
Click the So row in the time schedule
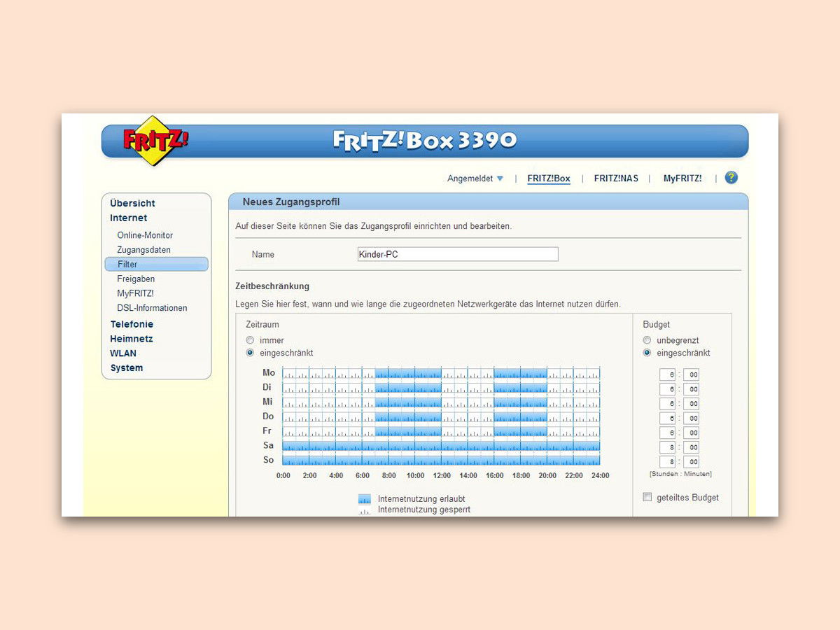click(x=441, y=460)
